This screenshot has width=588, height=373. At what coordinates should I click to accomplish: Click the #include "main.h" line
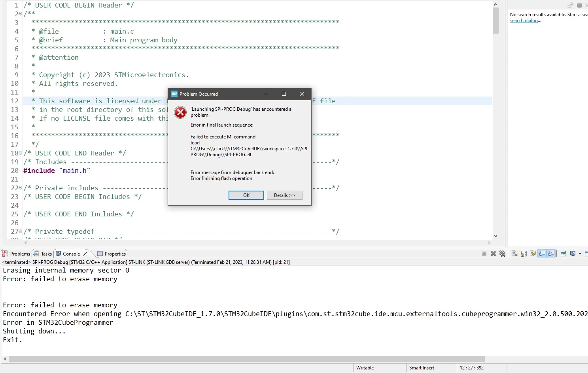tap(57, 170)
